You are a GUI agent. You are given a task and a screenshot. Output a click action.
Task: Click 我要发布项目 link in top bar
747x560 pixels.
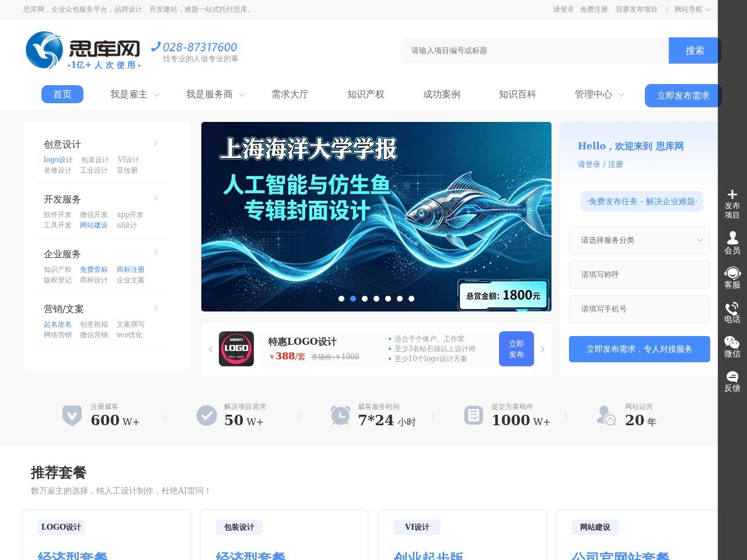(x=636, y=9)
